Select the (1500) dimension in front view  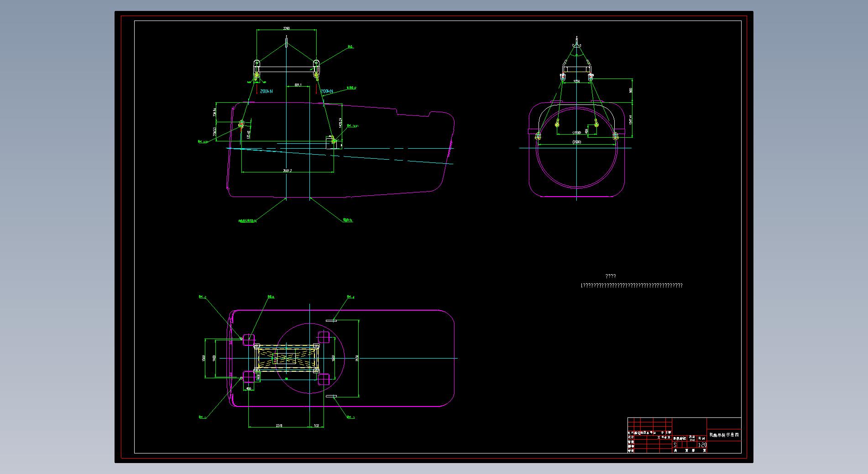click(576, 132)
